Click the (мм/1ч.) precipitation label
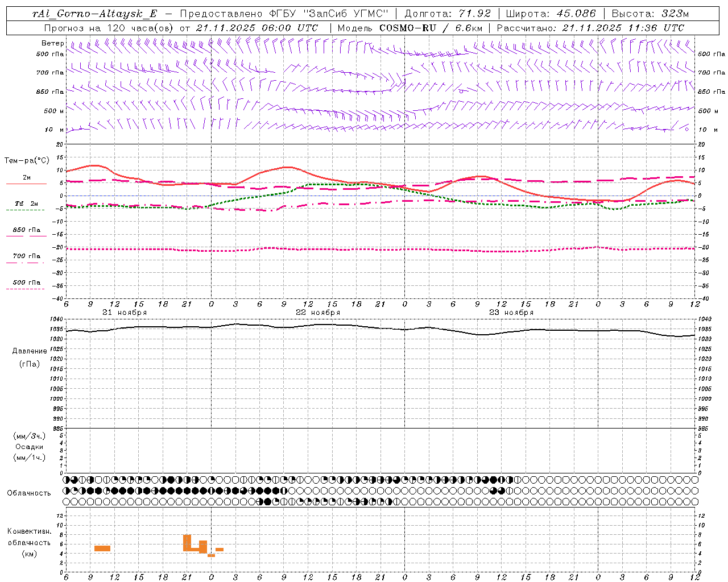Image resolution: width=728 pixels, height=582 pixels. [29, 458]
